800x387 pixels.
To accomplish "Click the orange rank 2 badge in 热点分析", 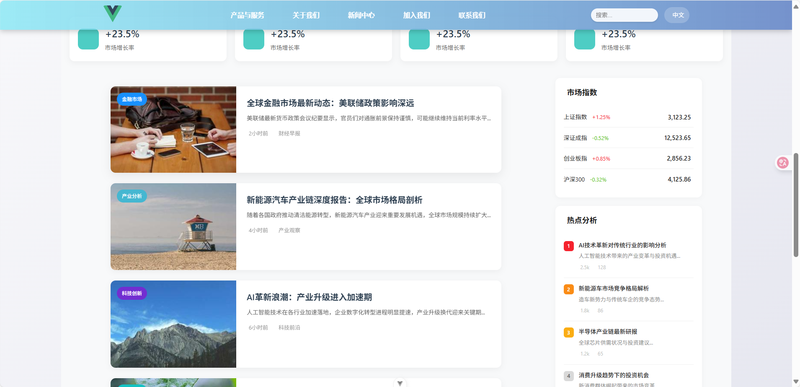I will pos(568,290).
